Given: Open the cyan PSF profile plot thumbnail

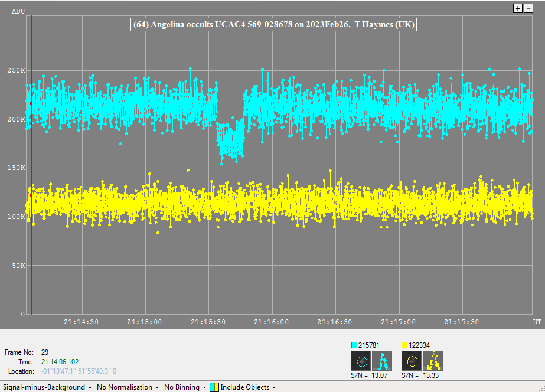Looking at the screenshot, I should click(x=382, y=361).
